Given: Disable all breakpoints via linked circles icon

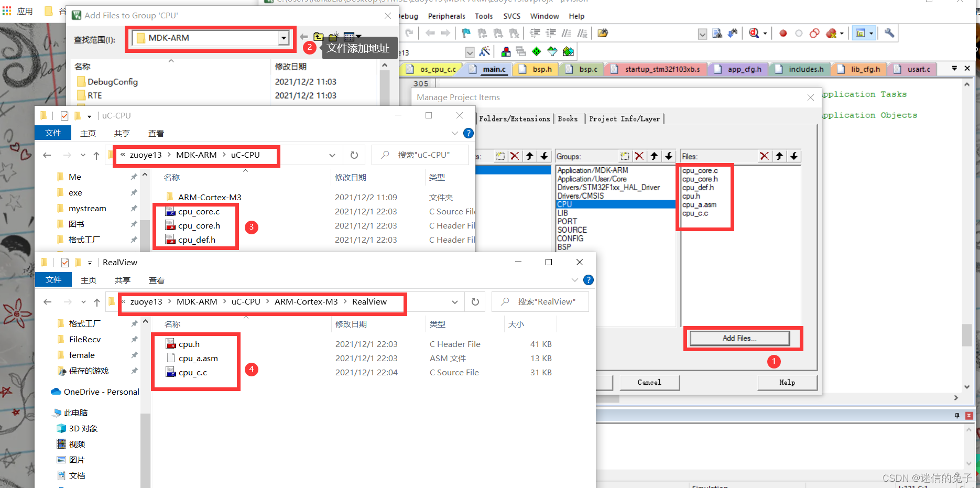Looking at the screenshot, I should (x=814, y=34).
